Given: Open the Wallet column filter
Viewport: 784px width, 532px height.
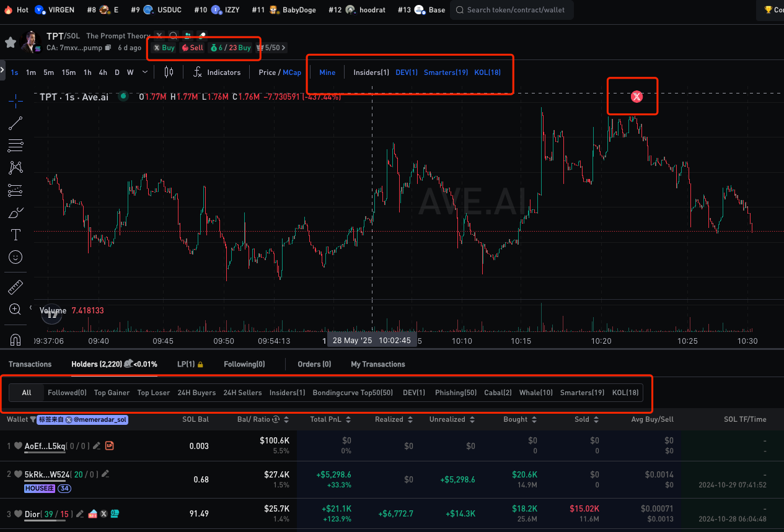Looking at the screenshot, I should 32,419.
